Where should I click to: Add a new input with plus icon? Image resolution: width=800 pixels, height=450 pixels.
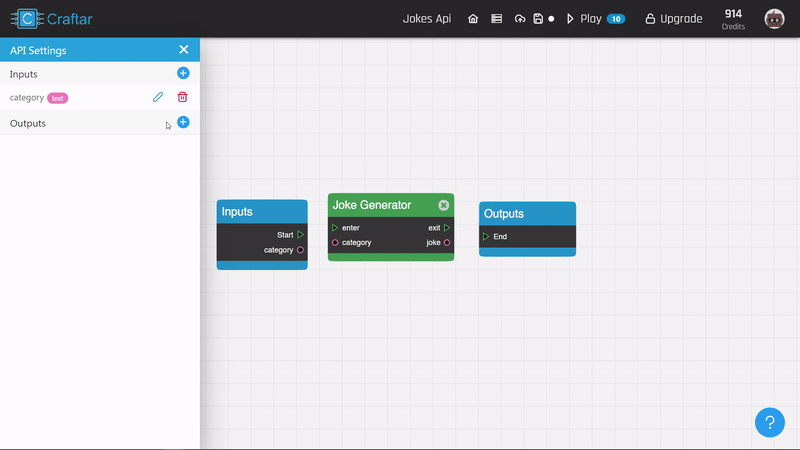coord(183,73)
